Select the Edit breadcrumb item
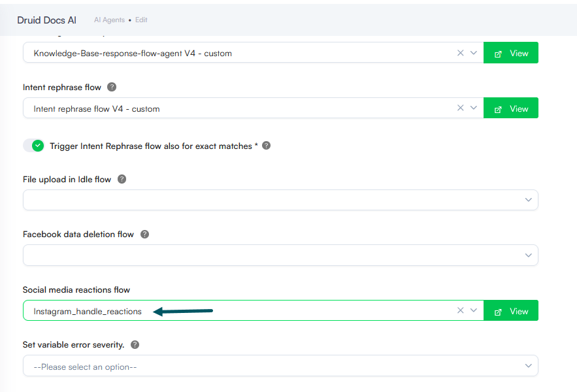Image resolution: width=577 pixels, height=392 pixels. click(x=141, y=20)
